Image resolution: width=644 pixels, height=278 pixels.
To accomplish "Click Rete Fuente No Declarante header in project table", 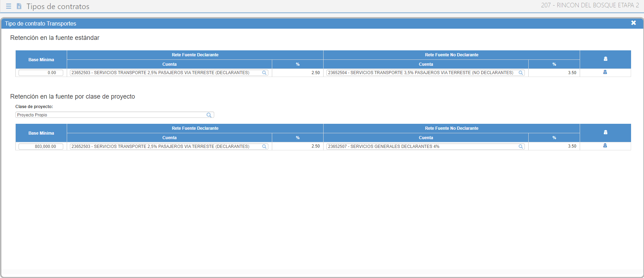I will (451, 128).
